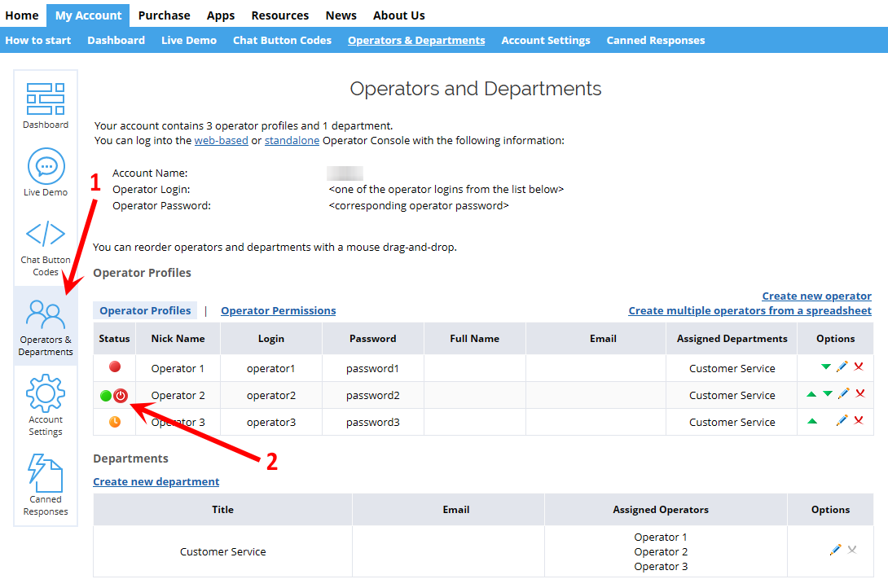Click Operator 1's red offline status indicator
Image resolution: width=888 pixels, height=588 pixels.
[114, 366]
